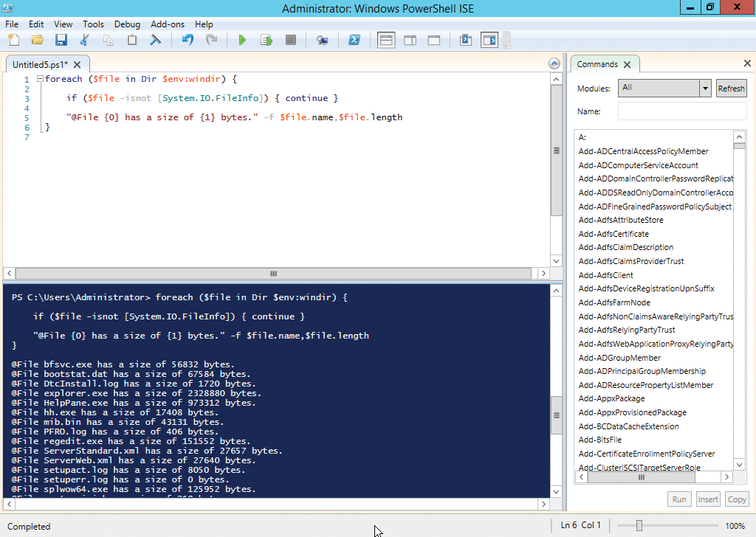The width and height of the screenshot is (756, 537).
Task: Open New Remote PowerShell Tab icon
Action: pos(322,40)
